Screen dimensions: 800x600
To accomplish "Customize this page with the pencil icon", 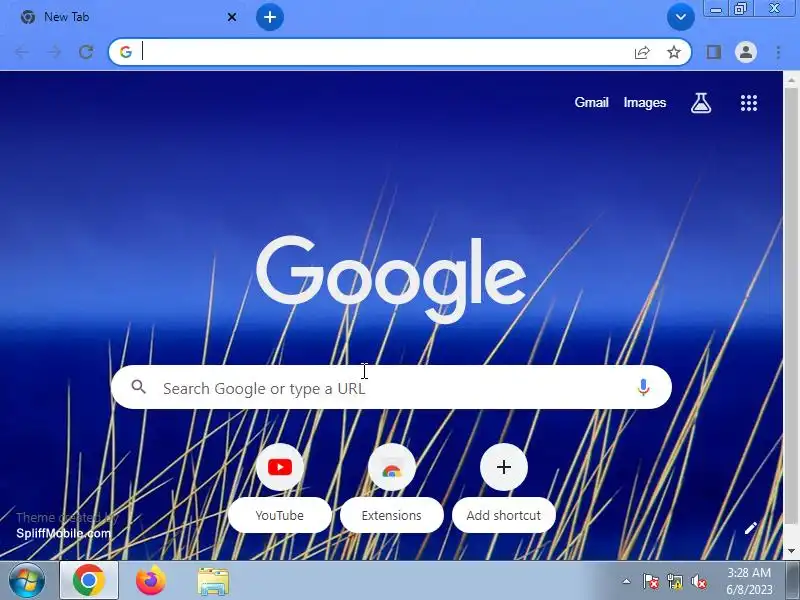I will tap(751, 528).
